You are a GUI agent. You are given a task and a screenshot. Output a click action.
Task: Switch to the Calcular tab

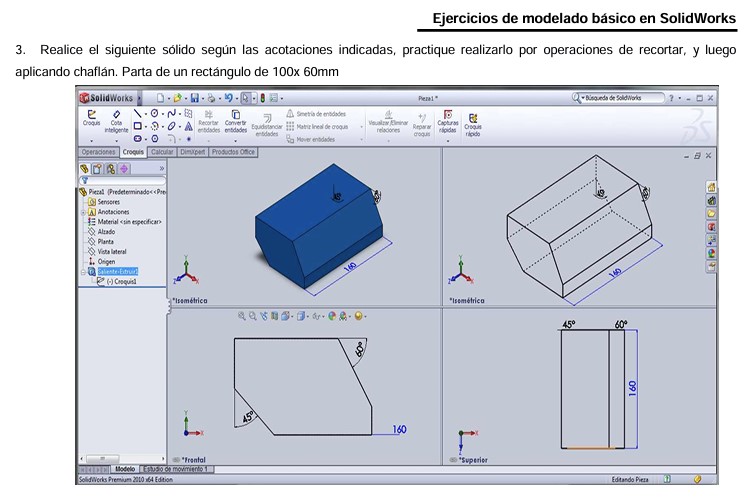pos(162,152)
